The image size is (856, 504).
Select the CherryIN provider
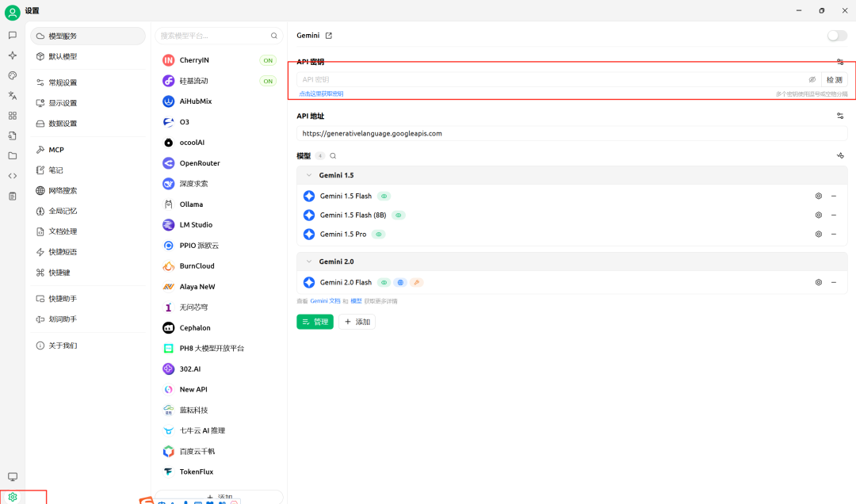click(220, 60)
